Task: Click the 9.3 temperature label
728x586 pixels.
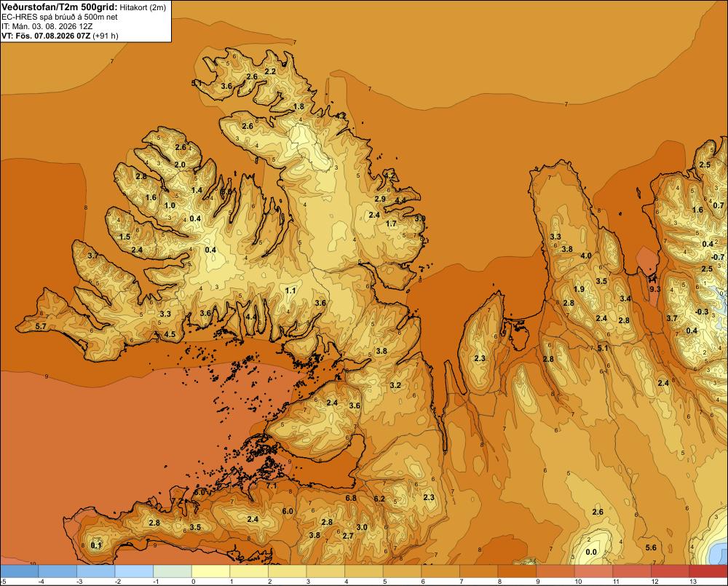Action: (x=654, y=289)
